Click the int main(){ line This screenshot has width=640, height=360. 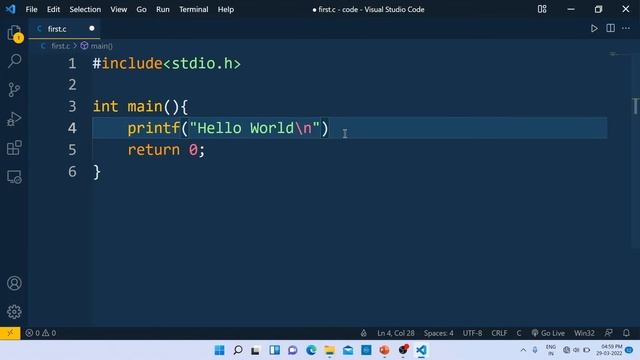[x=140, y=107]
